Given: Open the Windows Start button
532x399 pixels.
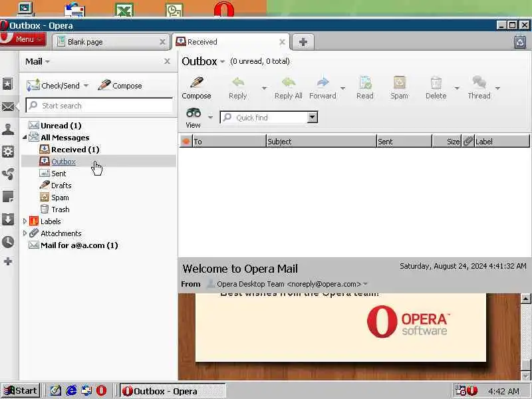Looking at the screenshot, I should pos(21,391).
